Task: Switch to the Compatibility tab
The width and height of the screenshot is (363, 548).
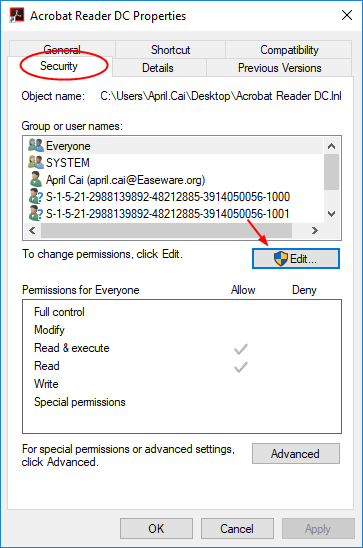Action: 289,50
